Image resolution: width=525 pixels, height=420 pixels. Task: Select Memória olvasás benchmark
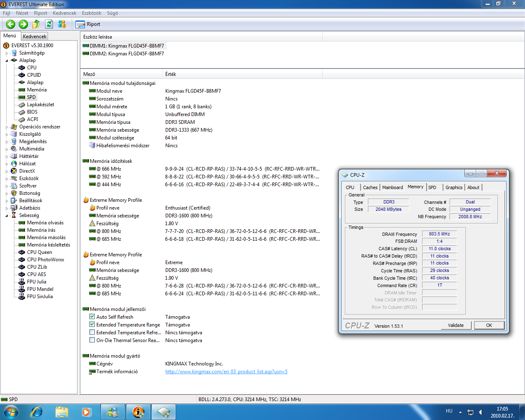[x=45, y=223]
